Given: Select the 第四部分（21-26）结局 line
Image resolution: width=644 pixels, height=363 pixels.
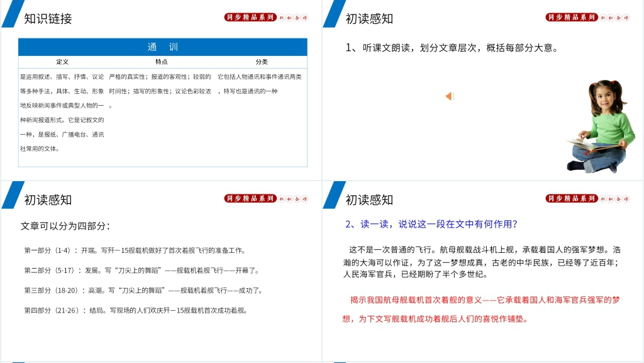Looking at the screenshot, I should [136, 310].
